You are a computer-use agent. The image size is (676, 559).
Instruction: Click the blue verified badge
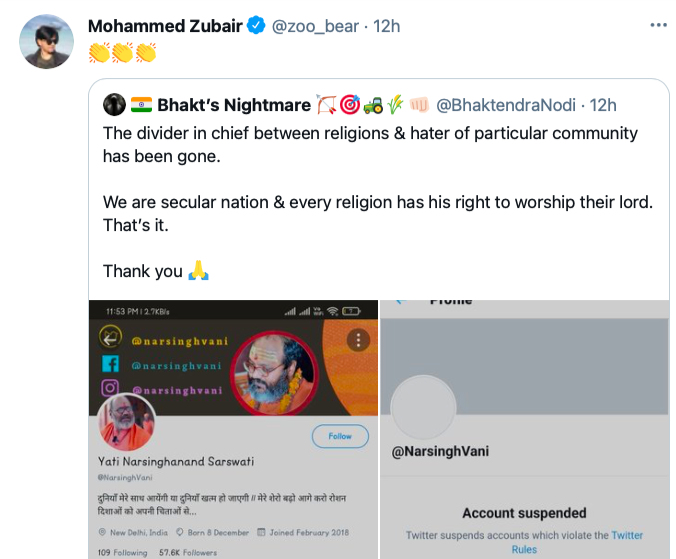[x=257, y=26]
